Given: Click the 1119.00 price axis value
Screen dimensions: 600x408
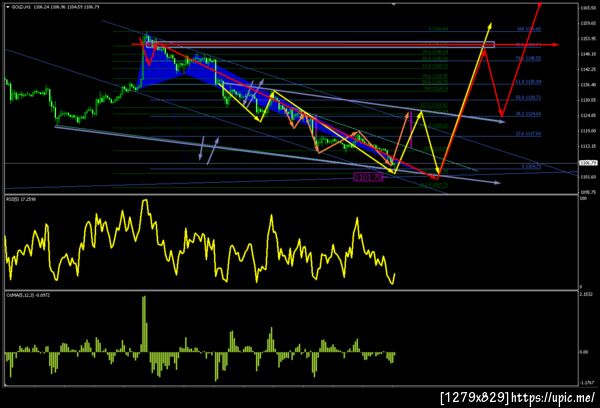Looking at the screenshot, I should click(588, 131).
